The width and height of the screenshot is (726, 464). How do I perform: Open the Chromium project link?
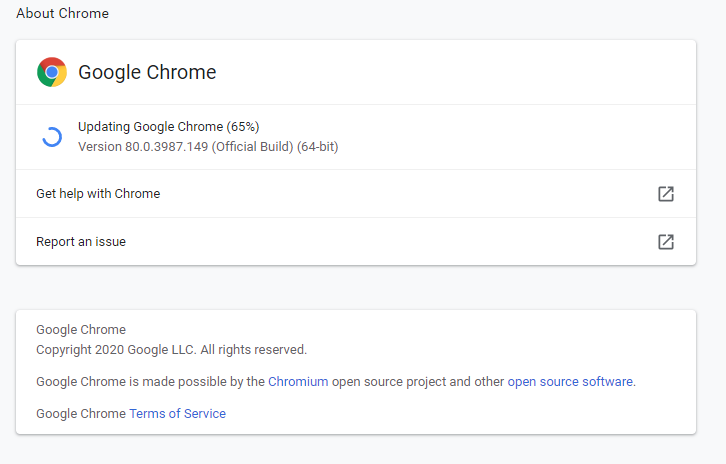pos(298,381)
